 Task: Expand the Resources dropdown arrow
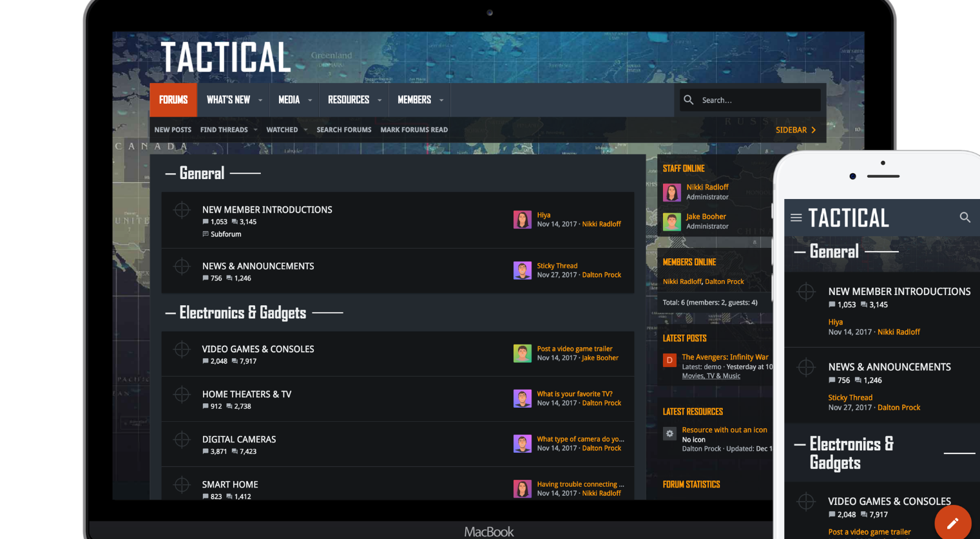point(380,100)
